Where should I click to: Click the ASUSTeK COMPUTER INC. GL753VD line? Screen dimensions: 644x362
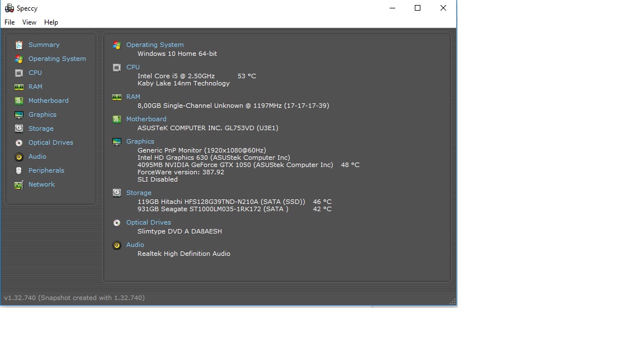[x=208, y=128]
